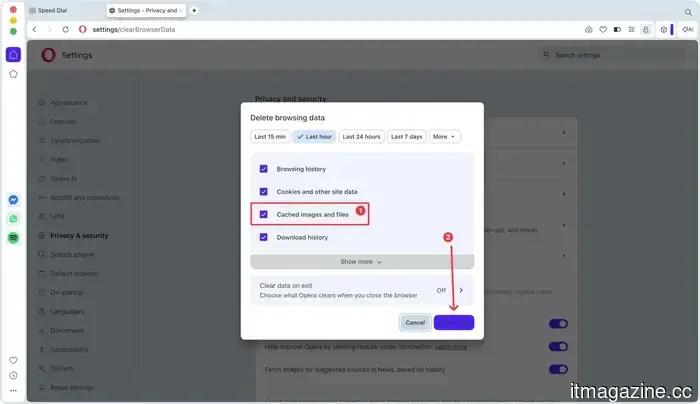
Task: Expand the third privacy settings row chevron
Action: [564, 194]
